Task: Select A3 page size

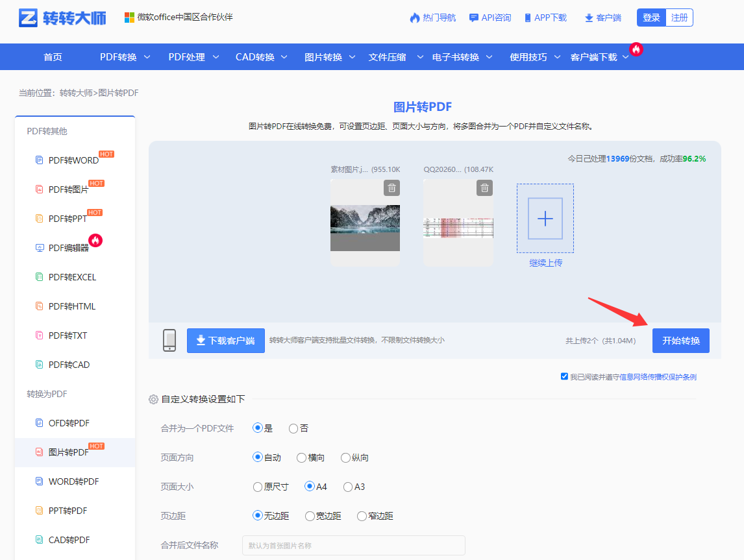Action: click(348, 487)
